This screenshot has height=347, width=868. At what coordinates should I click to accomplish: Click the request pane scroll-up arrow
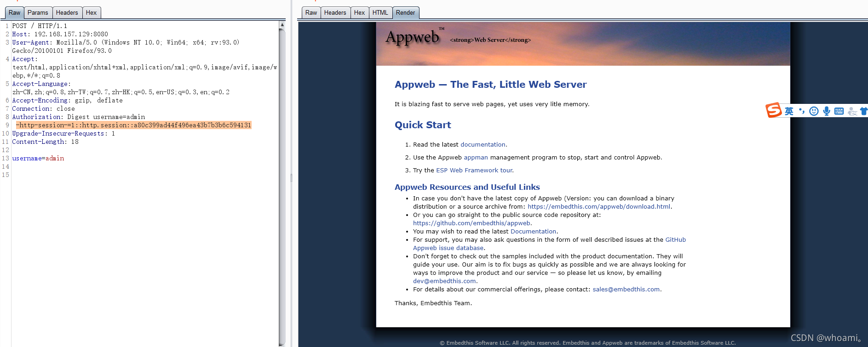[x=282, y=25]
